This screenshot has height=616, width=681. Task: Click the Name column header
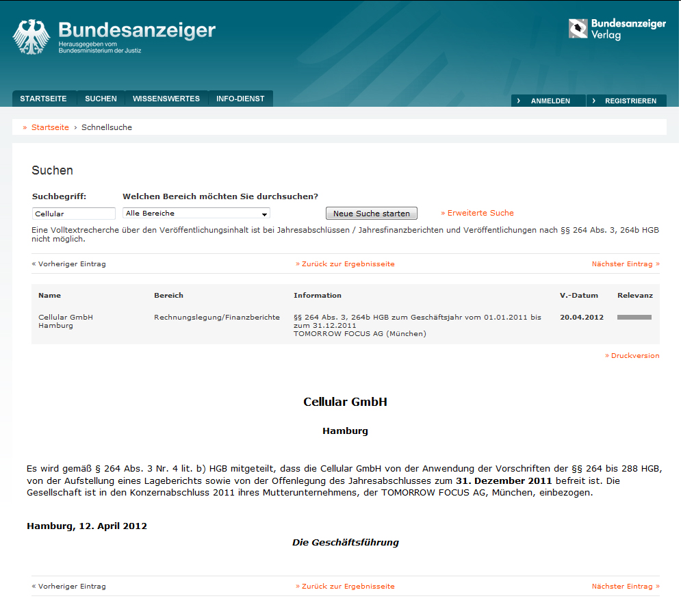click(49, 296)
